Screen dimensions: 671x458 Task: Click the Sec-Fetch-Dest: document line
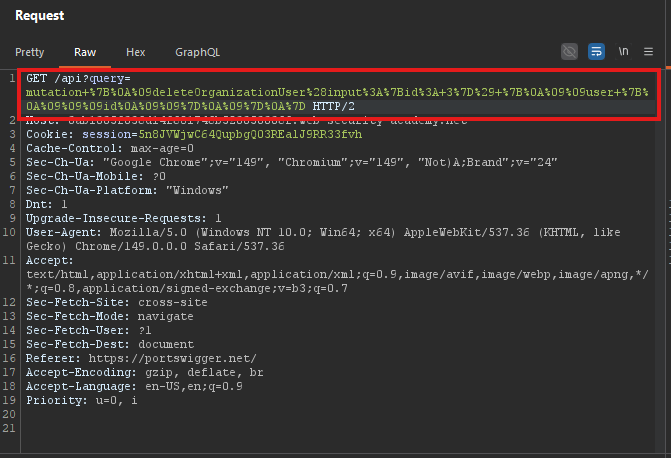click(x=110, y=345)
